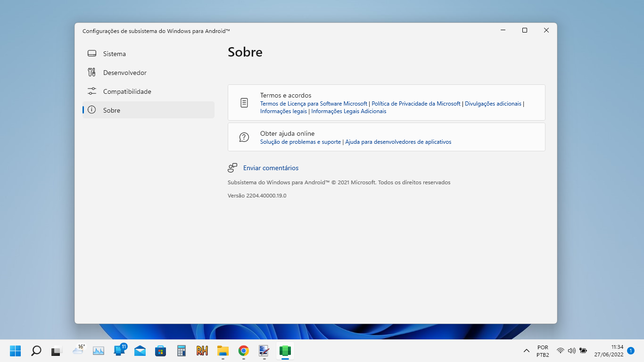Maximize the Android subsystem settings window
This screenshot has height=362, width=644.
tap(525, 30)
